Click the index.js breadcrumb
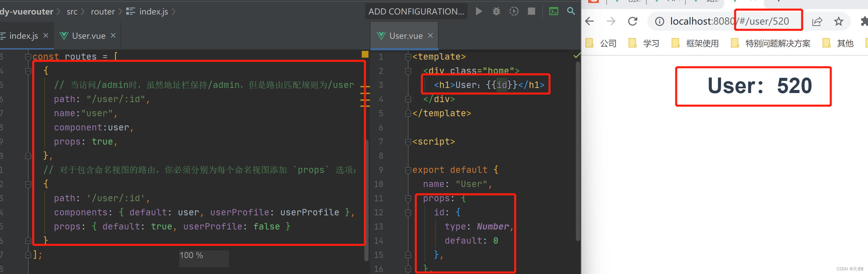The image size is (868, 274). point(154,11)
